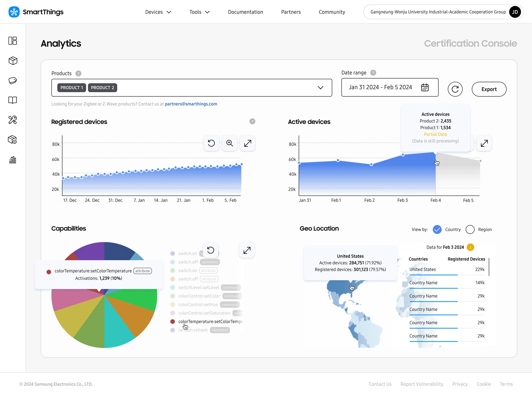Open Partners in top navigation

(x=291, y=12)
